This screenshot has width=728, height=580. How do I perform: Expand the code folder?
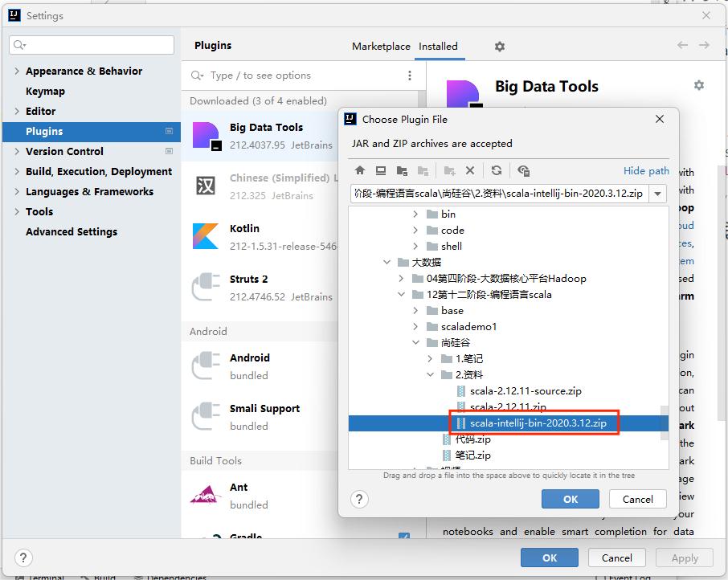(415, 230)
